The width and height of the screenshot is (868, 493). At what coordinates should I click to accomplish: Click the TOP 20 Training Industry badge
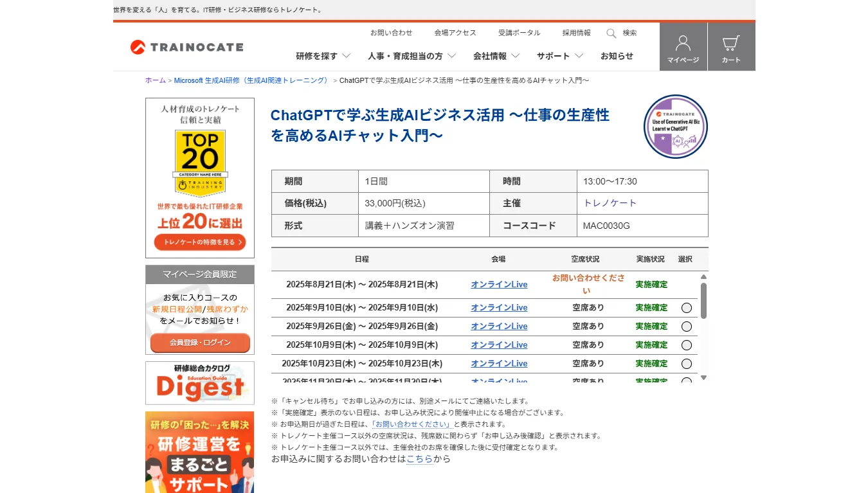pyautogui.click(x=200, y=163)
